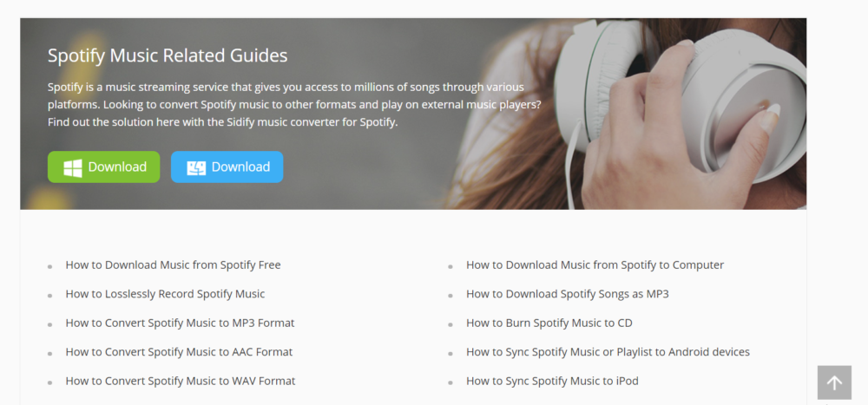Open How to Burn Spotify Music to CD
Screen dimensions: 868x405
[549, 323]
